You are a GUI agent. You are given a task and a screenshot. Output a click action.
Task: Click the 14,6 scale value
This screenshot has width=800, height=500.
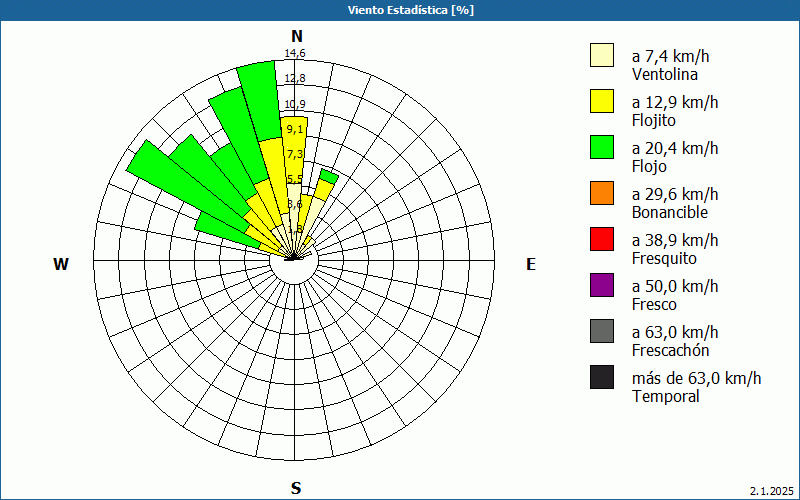295,53
